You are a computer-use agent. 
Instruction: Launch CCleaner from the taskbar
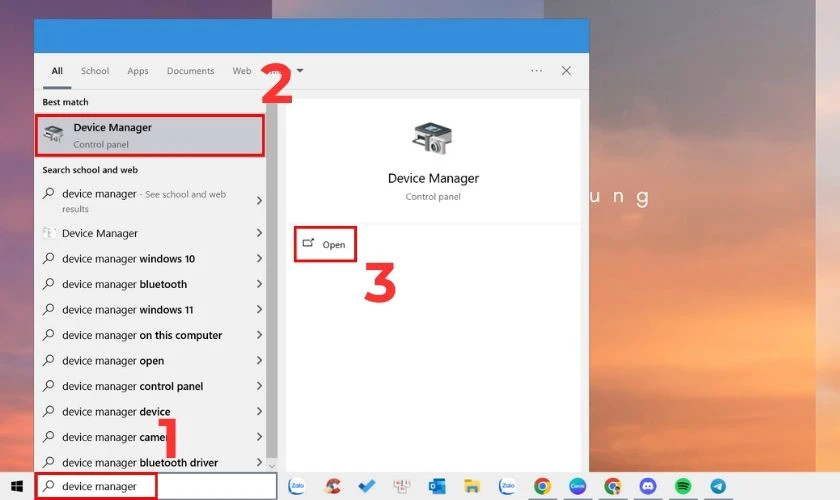point(332,486)
